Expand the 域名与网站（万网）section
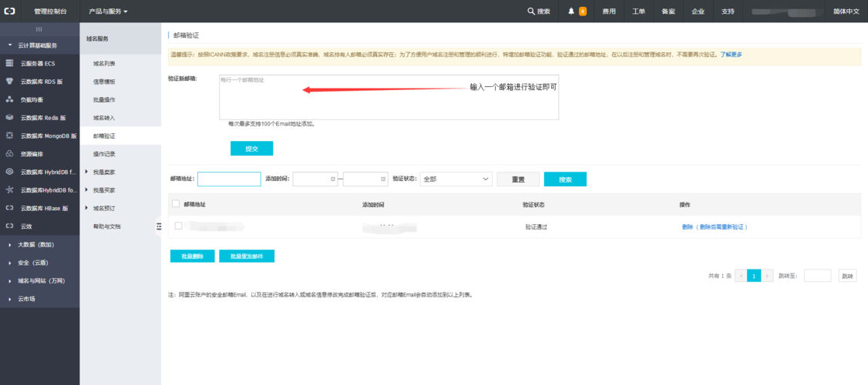Viewport: 868px width, 385px height. (x=40, y=281)
